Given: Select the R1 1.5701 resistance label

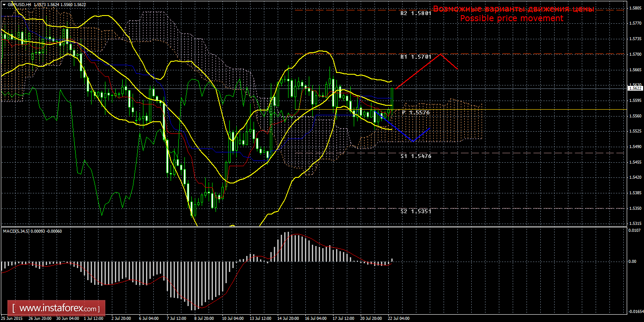Looking at the screenshot, I should (x=416, y=57).
